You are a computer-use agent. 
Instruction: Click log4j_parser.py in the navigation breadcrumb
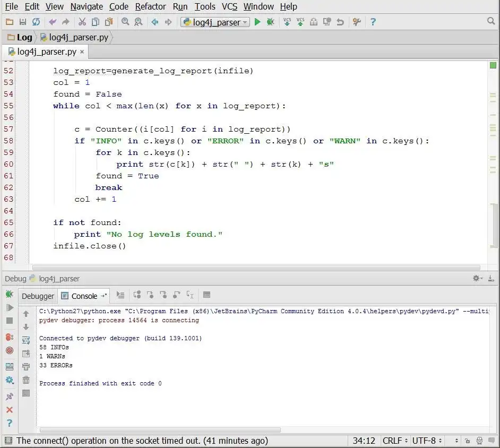point(75,37)
